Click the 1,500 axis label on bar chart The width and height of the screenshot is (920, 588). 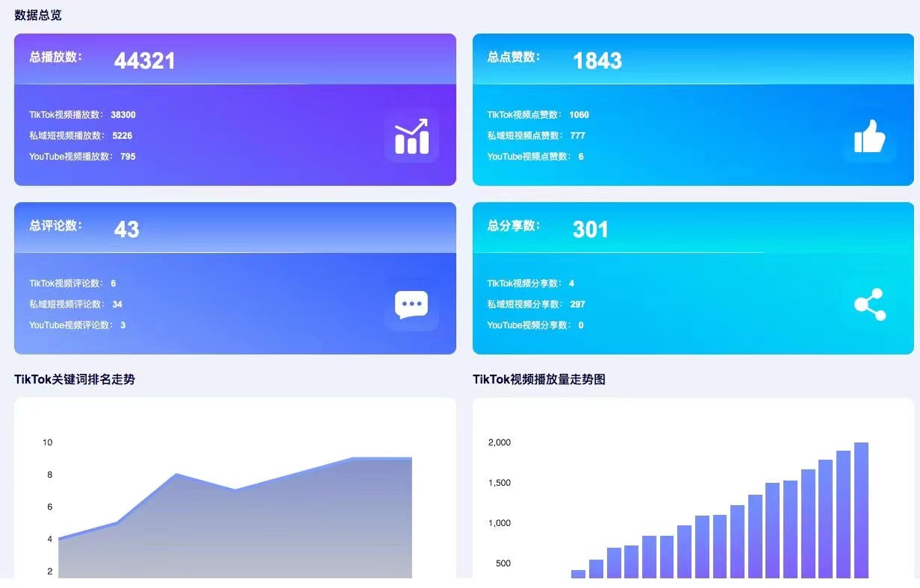tap(500, 483)
